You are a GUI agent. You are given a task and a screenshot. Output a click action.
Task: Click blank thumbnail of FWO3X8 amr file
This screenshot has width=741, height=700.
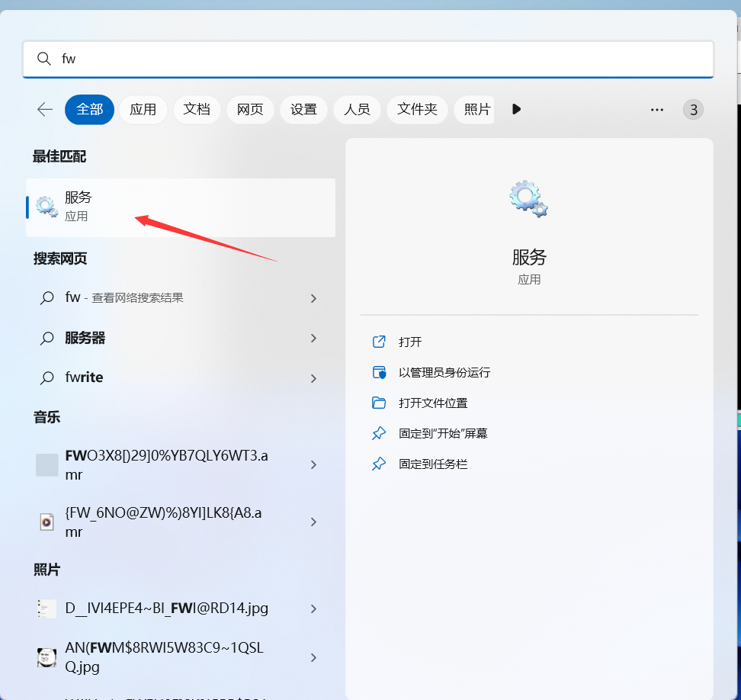[x=47, y=464]
